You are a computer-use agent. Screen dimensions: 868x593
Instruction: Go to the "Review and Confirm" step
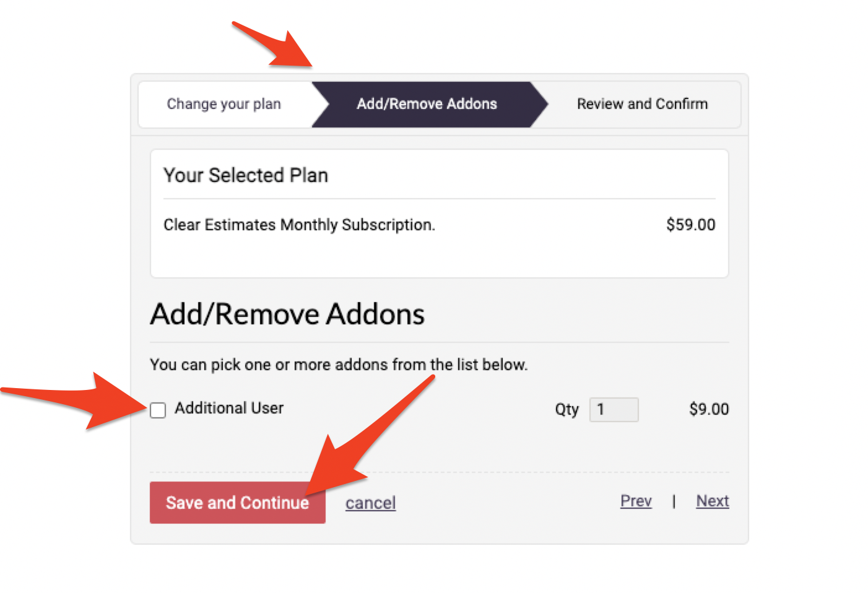642,104
